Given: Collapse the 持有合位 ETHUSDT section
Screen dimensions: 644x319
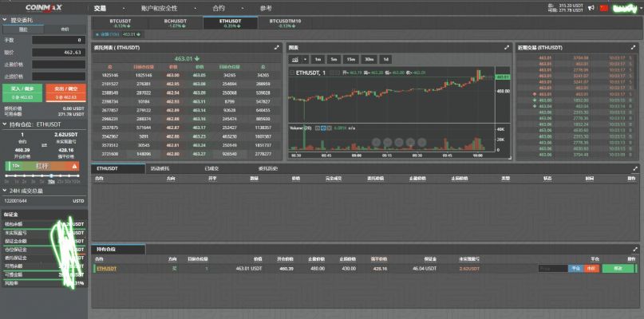Looking at the screenshot, I should [x=5, y=124].
